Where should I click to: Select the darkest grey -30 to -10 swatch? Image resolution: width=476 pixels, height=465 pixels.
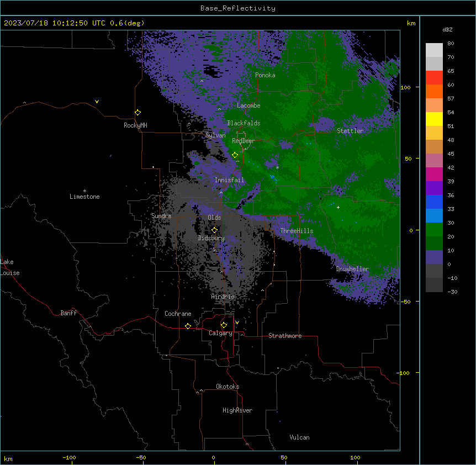click(434, 285)
